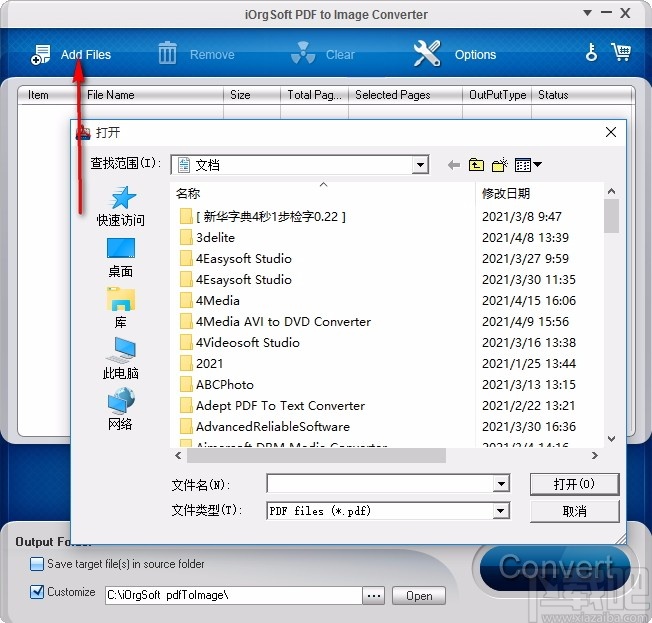The width and height of the screenshot is (652, 623).
Task: Open the converter's dropdown menu triangle in title bar
Action: point(587,13)
